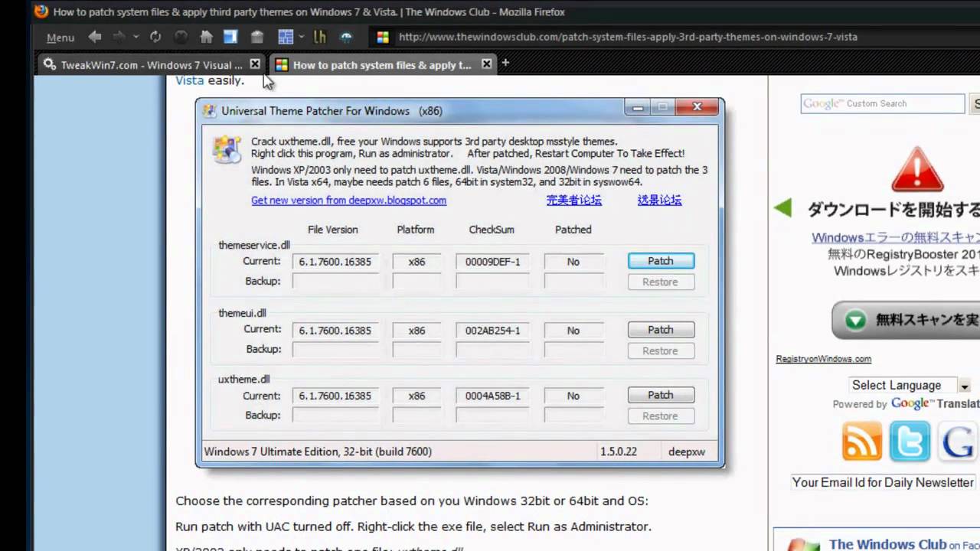Click the patcher program logo icon

[x=227, y=149]
